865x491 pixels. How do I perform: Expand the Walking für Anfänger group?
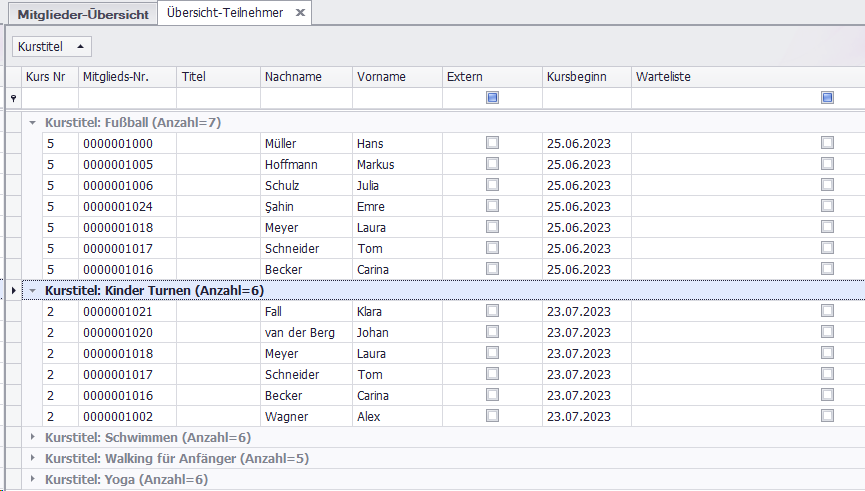click(33, 458)
